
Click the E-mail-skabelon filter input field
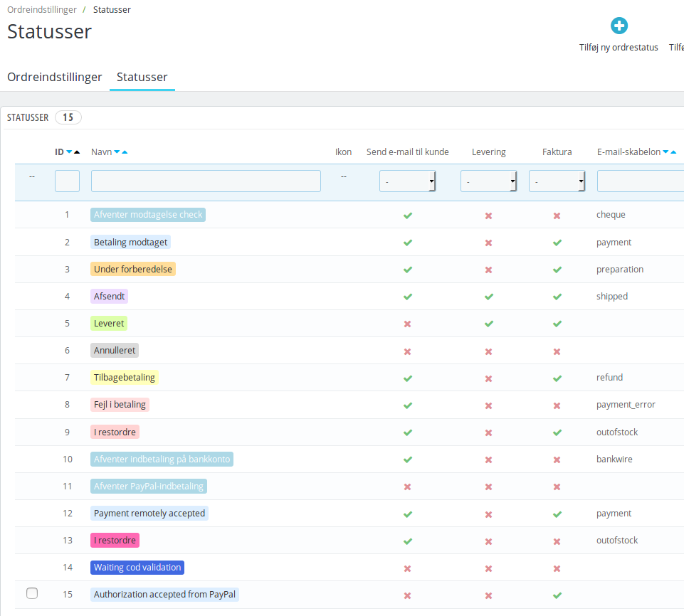(x=641, y=181)
